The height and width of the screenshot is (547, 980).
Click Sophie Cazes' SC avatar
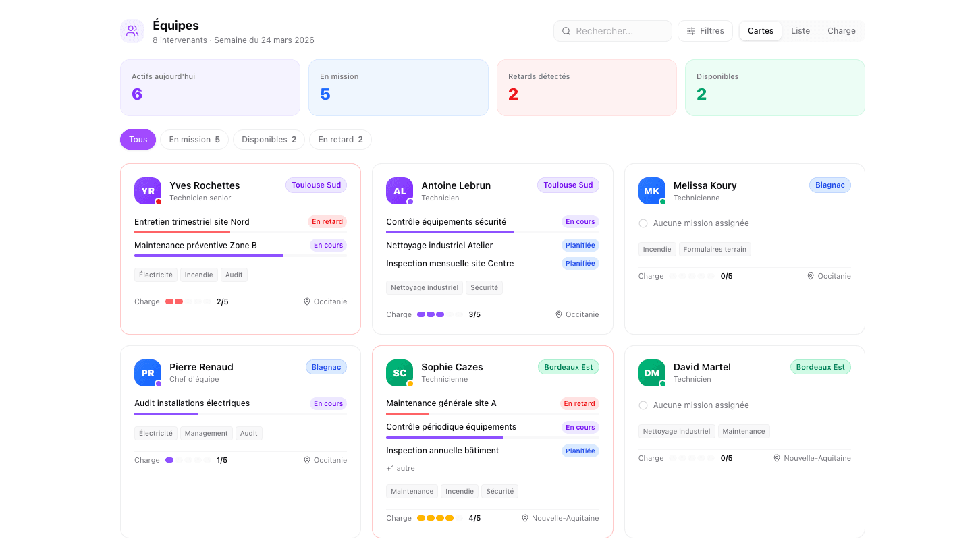pyautogui.click(x=400, y=373)
